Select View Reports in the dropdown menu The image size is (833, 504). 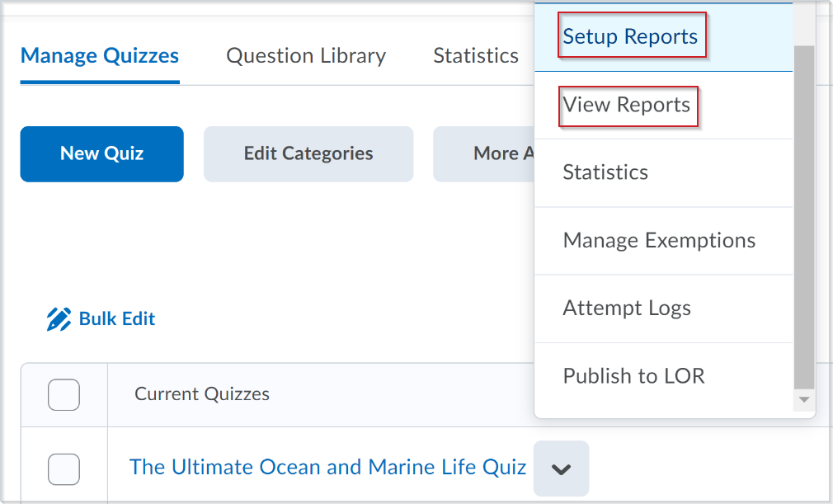pyautogui.click(x=627, y=106)
